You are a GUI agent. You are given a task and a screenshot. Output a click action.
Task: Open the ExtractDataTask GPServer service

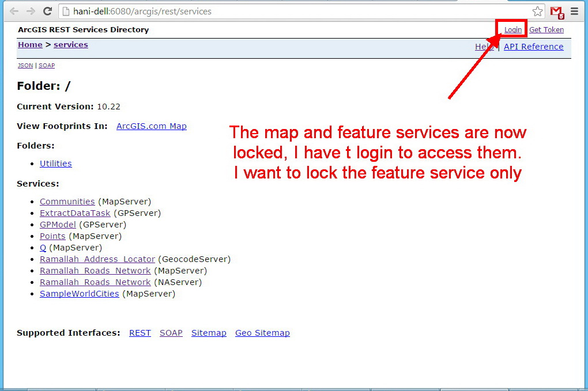coord(75,213)
